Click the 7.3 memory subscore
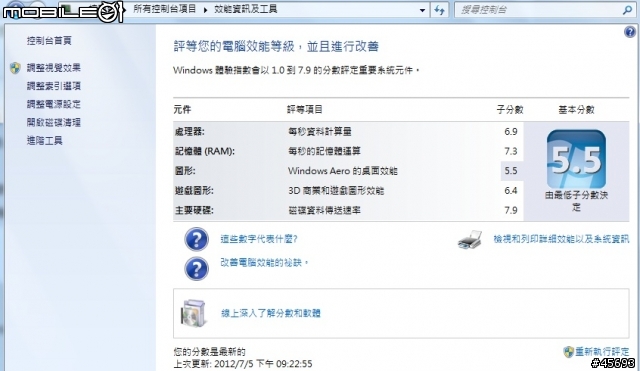Screen dimensions: 640x371 pos(511,151)
